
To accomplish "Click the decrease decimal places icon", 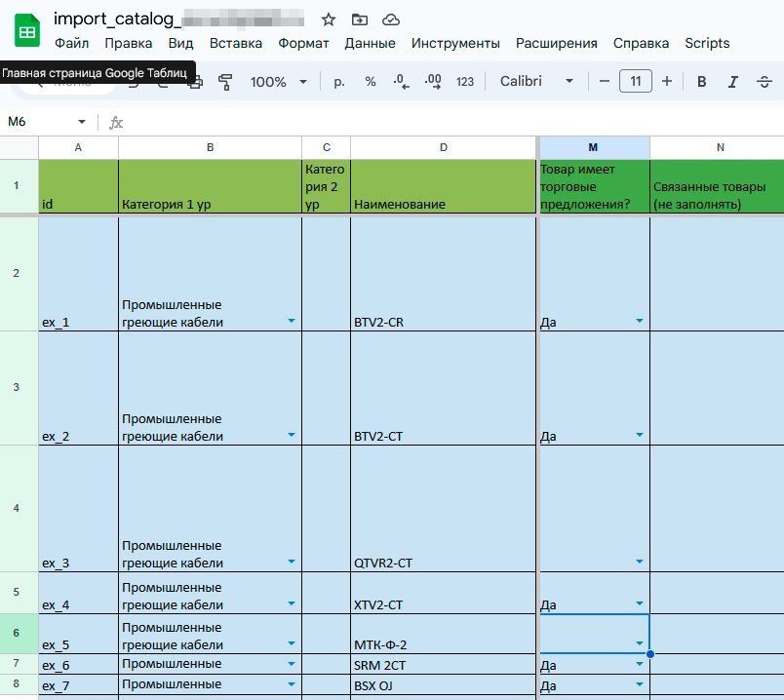I will tap(401, 82).
